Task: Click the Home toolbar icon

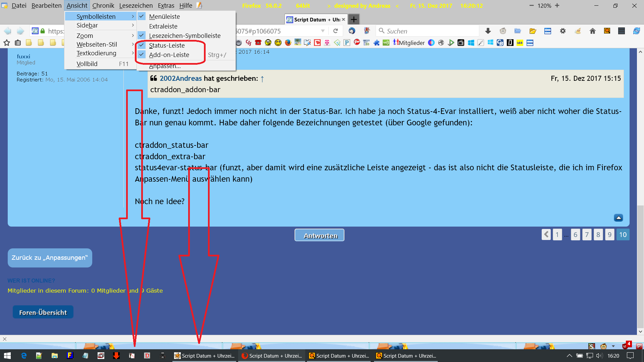Action: pyautogui.click(x=592, y=31)
